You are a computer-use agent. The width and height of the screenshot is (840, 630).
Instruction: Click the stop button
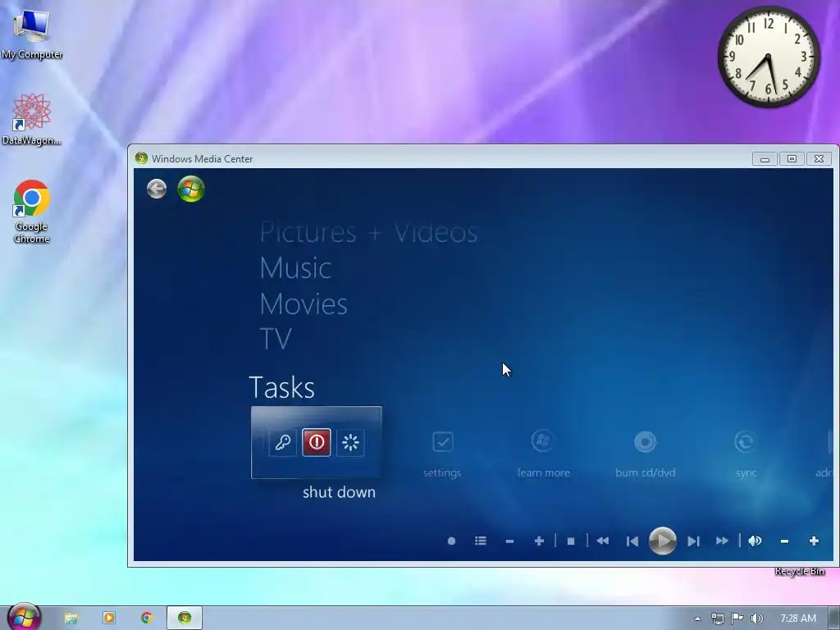click(x=571, y=541)
